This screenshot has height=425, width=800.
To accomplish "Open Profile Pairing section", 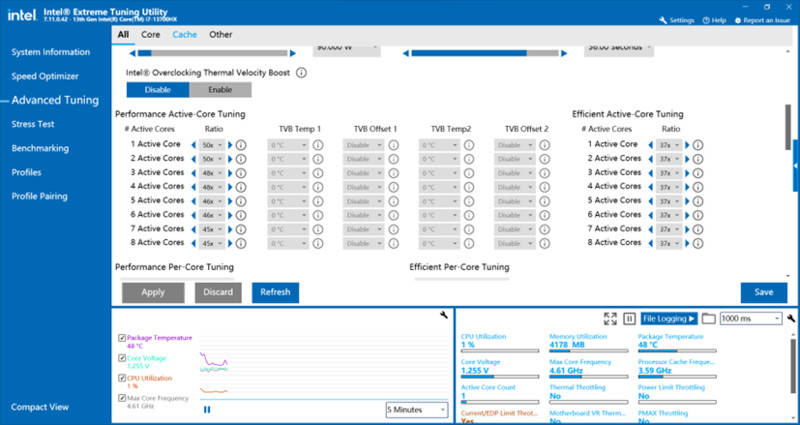I will tap(39, 196).
